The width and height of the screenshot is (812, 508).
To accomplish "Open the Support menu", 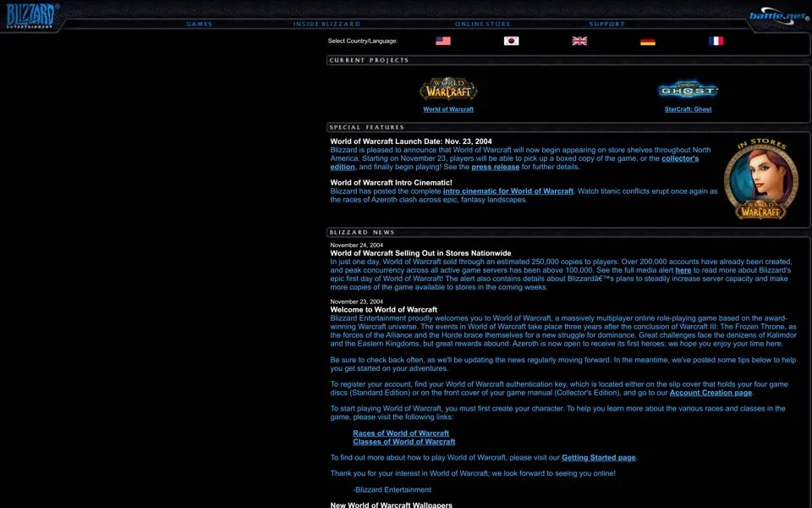I will (x=607, y=24).
